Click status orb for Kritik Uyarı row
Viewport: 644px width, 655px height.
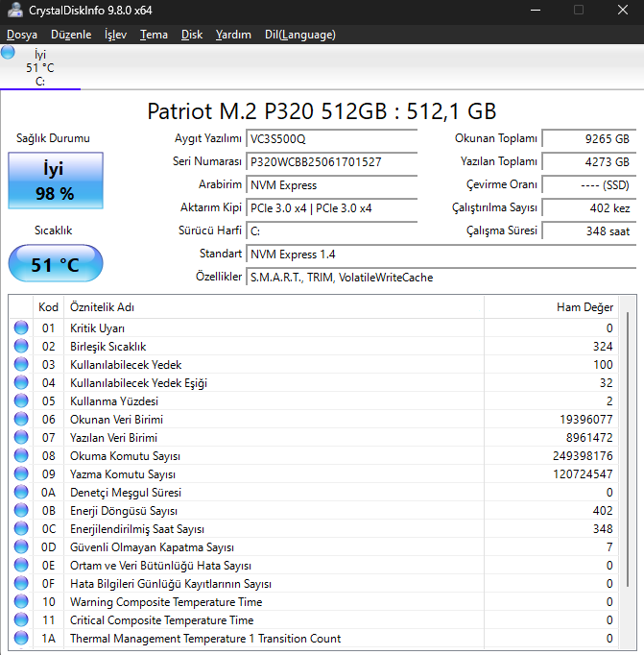tap(21, 327)
